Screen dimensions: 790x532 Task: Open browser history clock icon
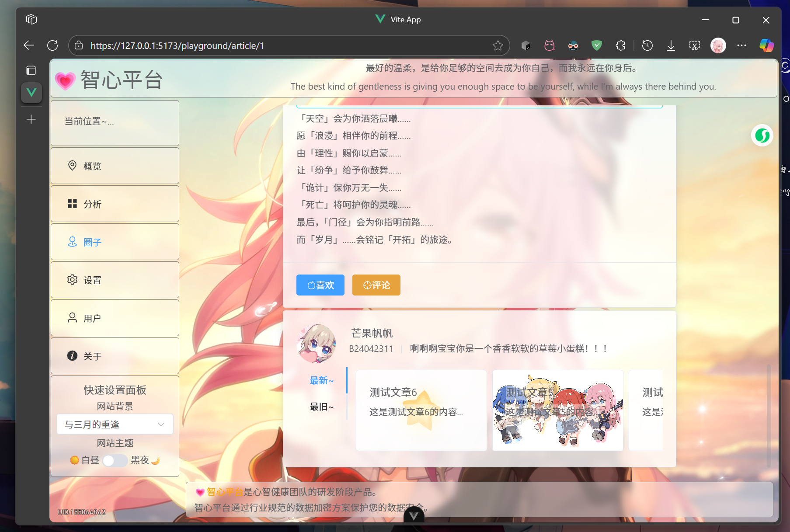(647, 45)
